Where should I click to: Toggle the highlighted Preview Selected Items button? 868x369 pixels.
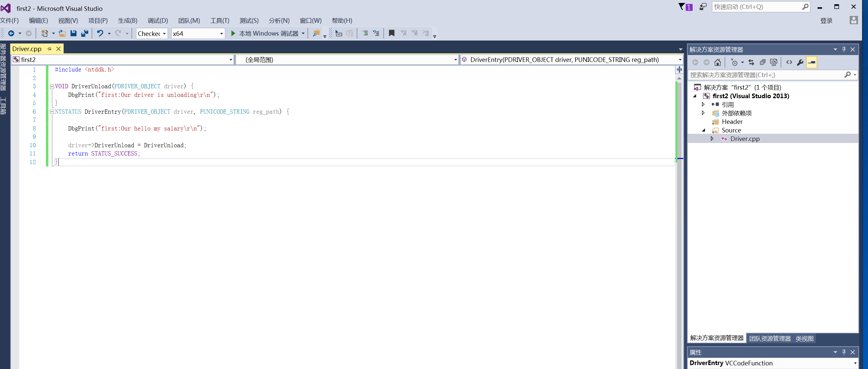811,62
